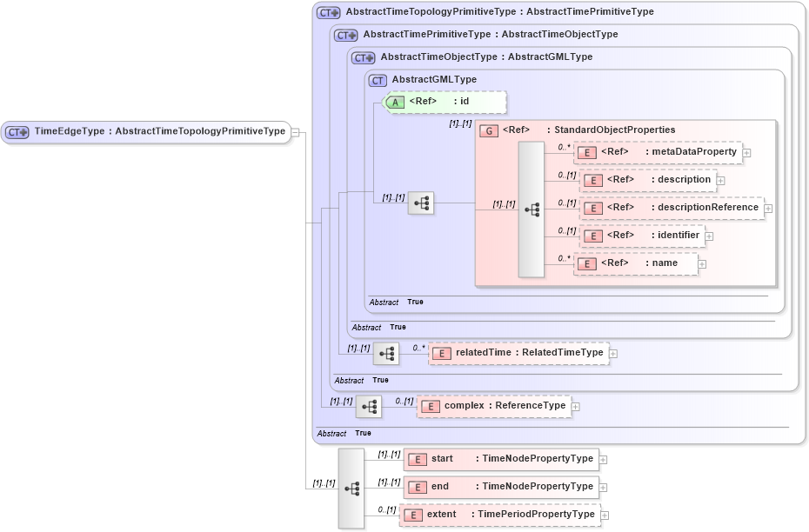Select AbstractTimeObjectType : AbstractGMLType title

(x=486, y=57)
